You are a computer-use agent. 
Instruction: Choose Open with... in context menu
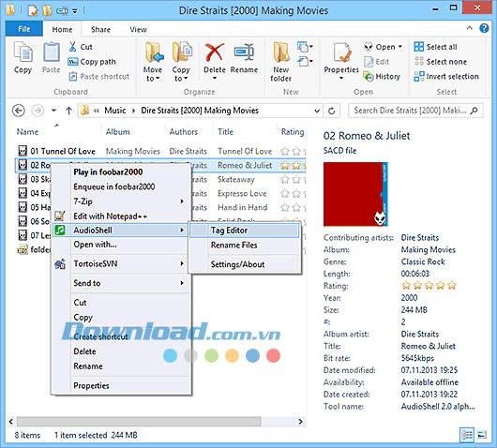tap(95, 245)
